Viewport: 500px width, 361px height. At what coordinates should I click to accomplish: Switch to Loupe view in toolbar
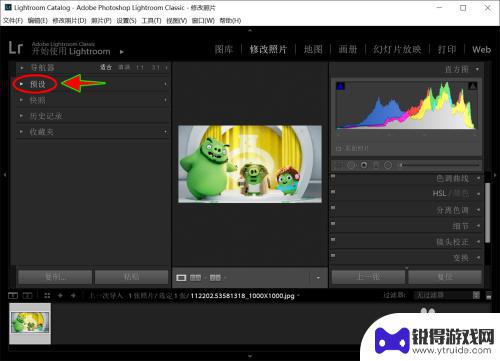click(x=181, y=277)
